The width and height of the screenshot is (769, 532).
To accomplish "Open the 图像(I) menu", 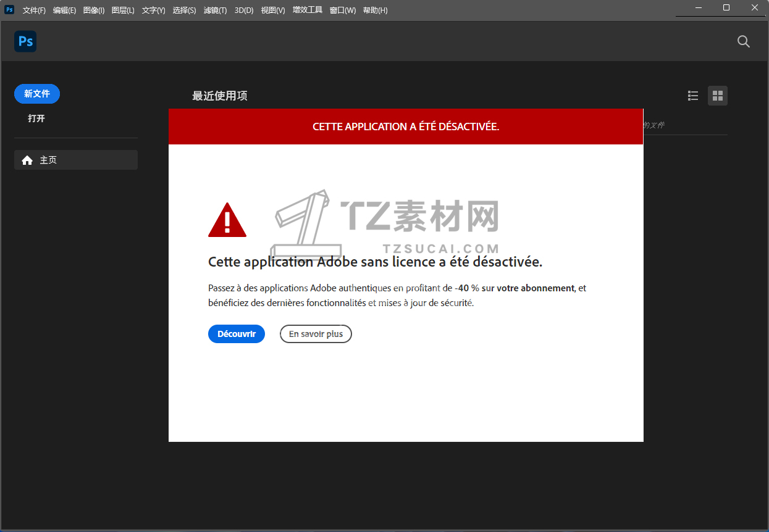I will click(x=94, y=10).
